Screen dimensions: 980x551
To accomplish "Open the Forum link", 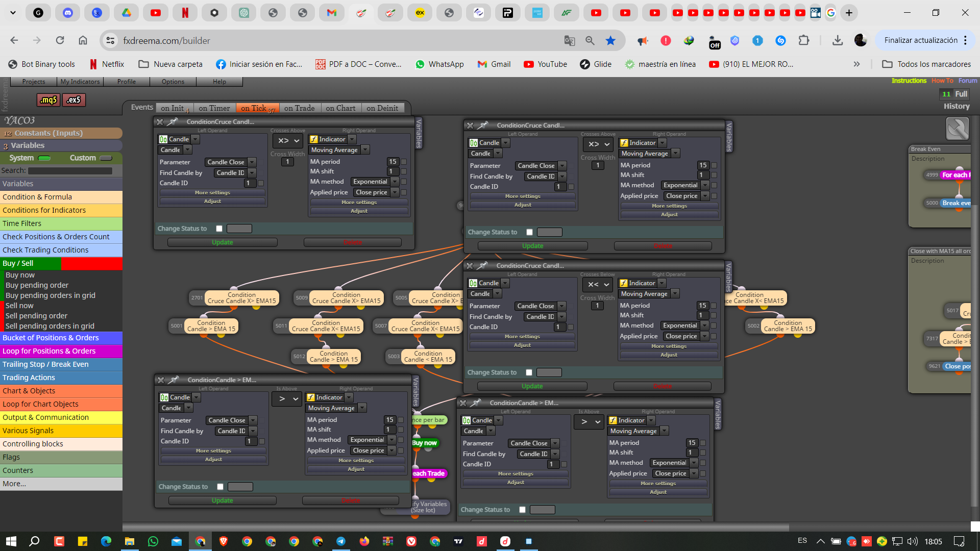I will pos(968,81).
